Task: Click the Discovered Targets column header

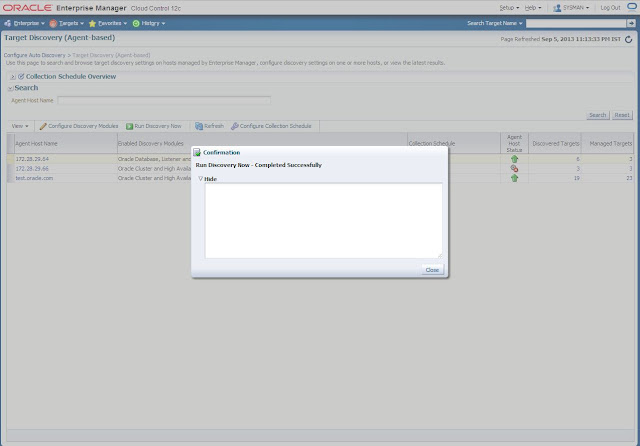Action: pos(556,144)
